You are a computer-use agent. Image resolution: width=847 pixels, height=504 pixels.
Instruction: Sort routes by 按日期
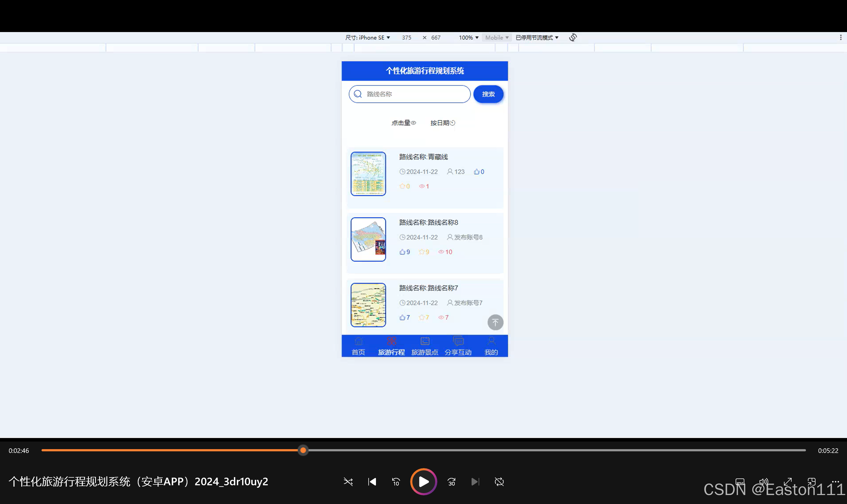click(442, 123)
